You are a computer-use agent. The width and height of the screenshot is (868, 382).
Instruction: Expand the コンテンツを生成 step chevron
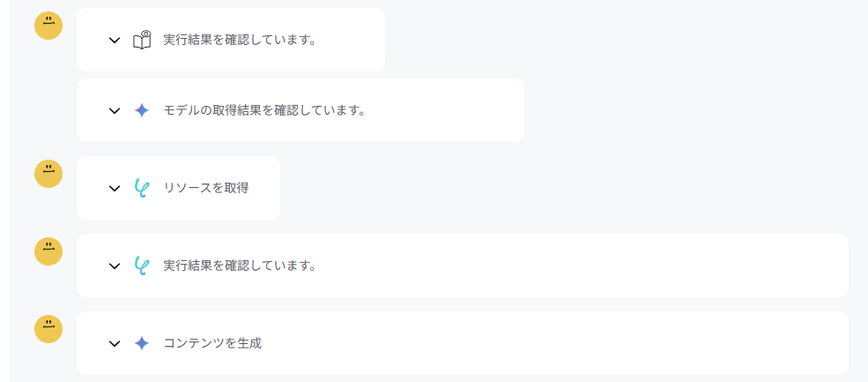click(115, 344)
